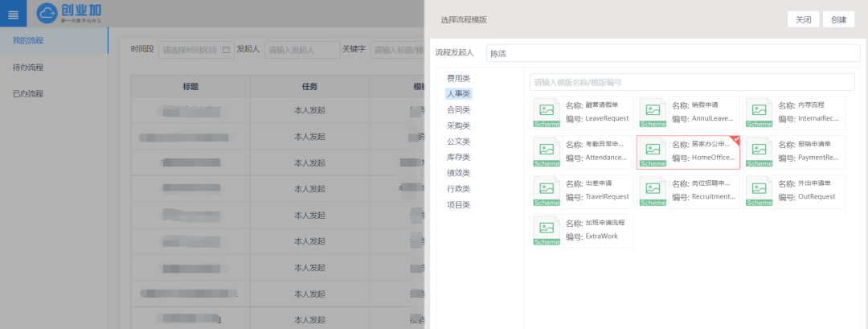Click the InternalRec scheme icon
This screenshot has width=868, height=329.
coord(759,112)
